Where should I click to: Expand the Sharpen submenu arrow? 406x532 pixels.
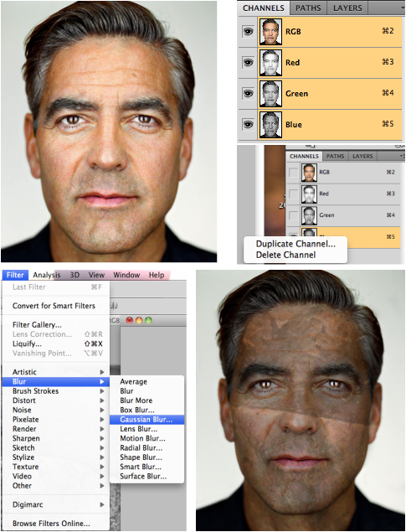coord(102,439)
